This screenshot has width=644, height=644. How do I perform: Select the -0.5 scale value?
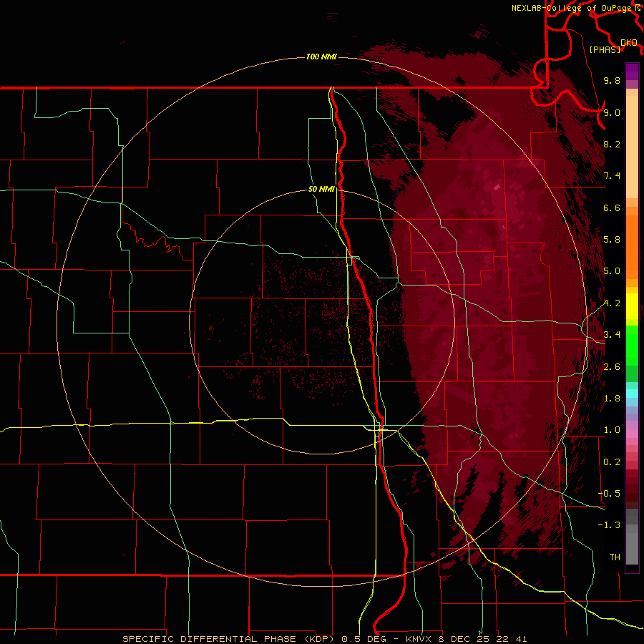pyautogui.click(x=609, y=494)
